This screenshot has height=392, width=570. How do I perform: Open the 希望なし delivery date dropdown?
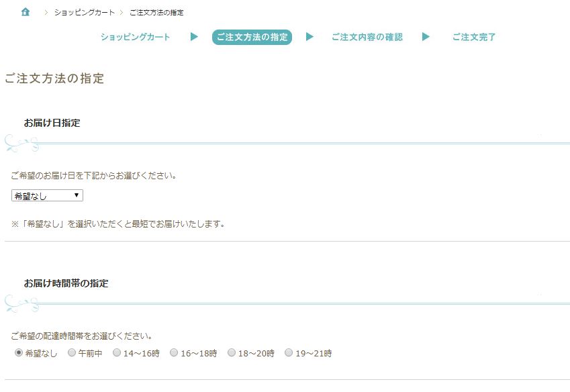click(x=47, y=195)
